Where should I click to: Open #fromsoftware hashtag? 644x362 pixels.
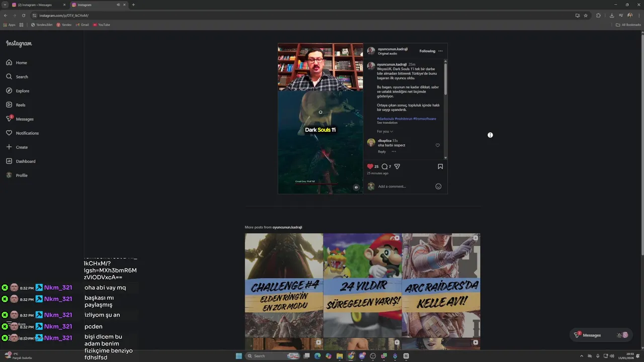click(x=425, y=119)
